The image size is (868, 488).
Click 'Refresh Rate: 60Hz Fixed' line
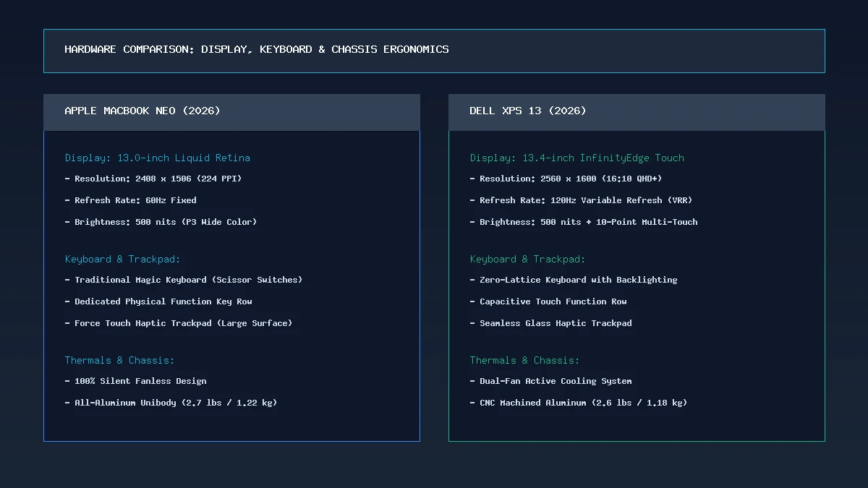130,200
